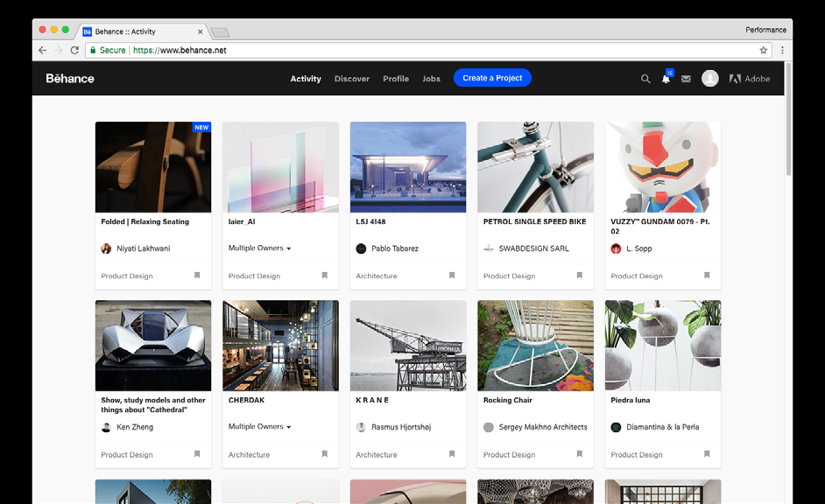The width and height of the screenshot is (825, 504).
Task: Star this page in address bar
Action: [764, 51]
